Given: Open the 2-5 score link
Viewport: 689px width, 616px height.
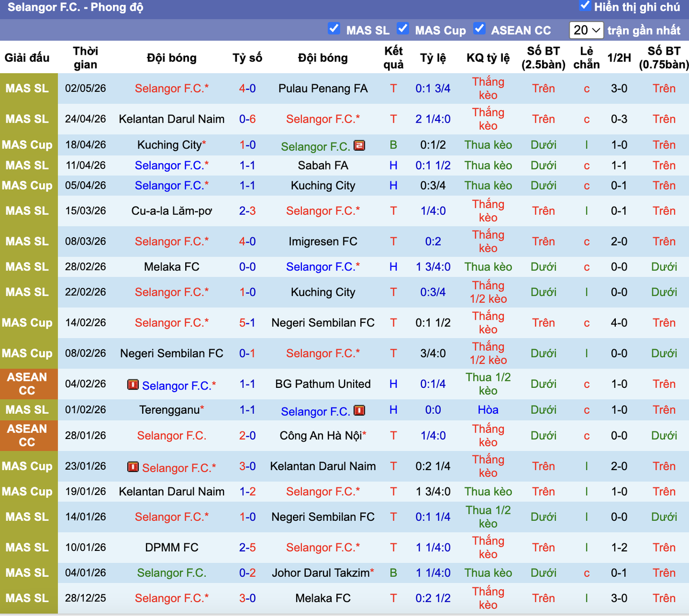Looking at the screenshot, I should [x=248, y=548].
